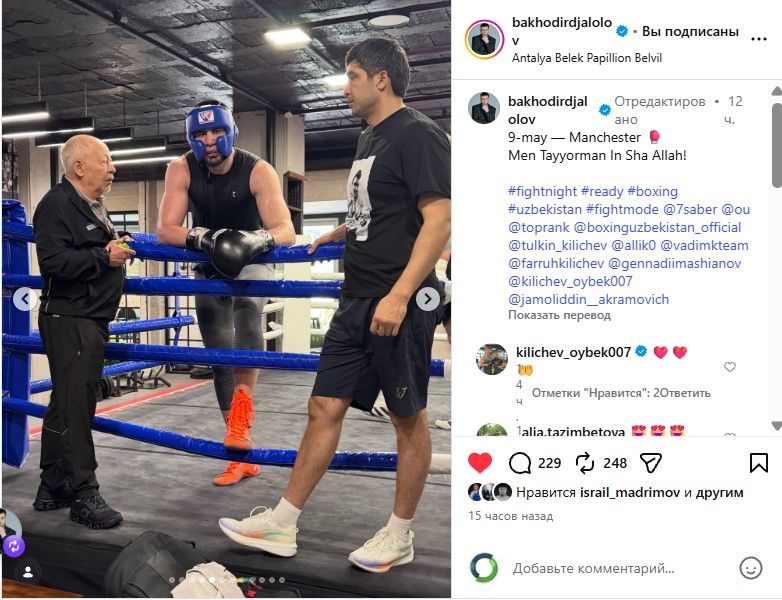Click the 'Вы подписаны' following button
This screenshot has width=782, height=600.
[x=690, y=31]
